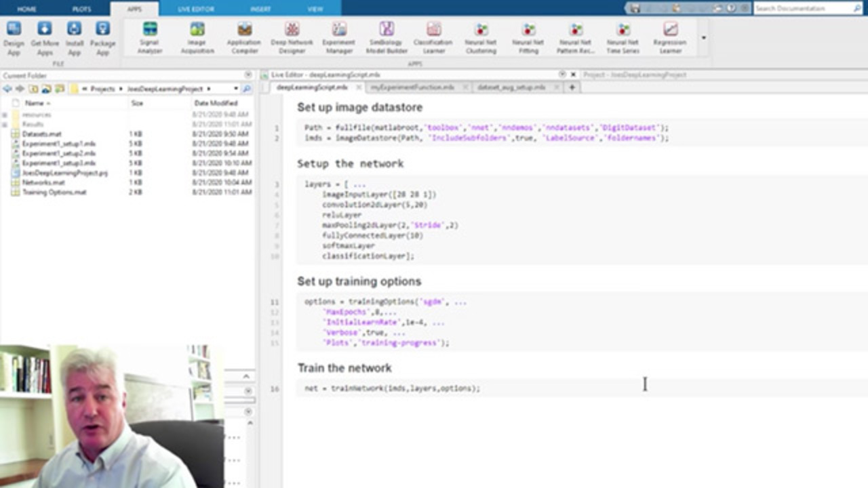Open the Current Folder panel actions menu

pyautogui.click(x=248, y=75)
